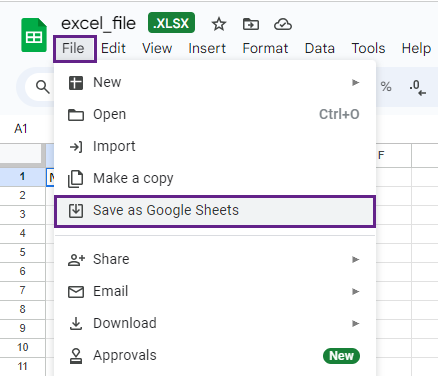The image size is (438, 376).
Task: Click the arrow beside Email
Action: [x=356, y=291]
